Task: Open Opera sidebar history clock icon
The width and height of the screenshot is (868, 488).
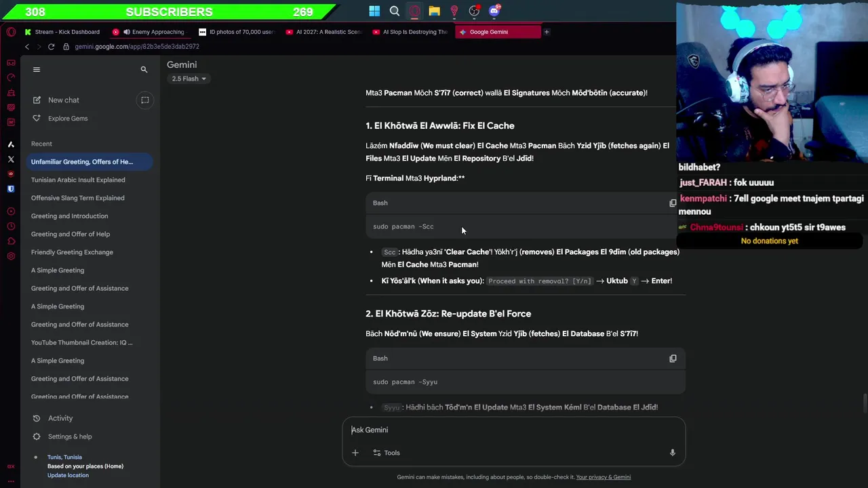Action: pos(11,226)
